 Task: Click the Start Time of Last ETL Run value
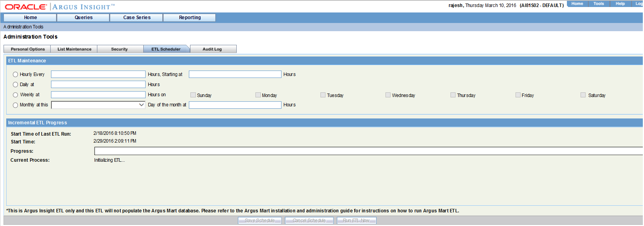click(115, 133)
